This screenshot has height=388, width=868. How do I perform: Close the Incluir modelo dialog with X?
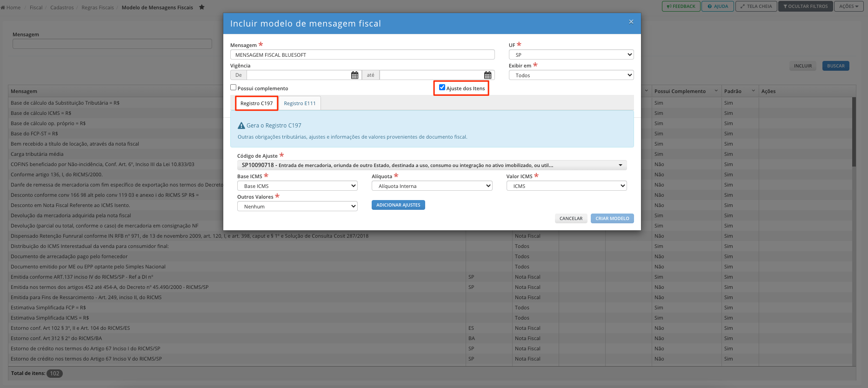coord(631,22)
